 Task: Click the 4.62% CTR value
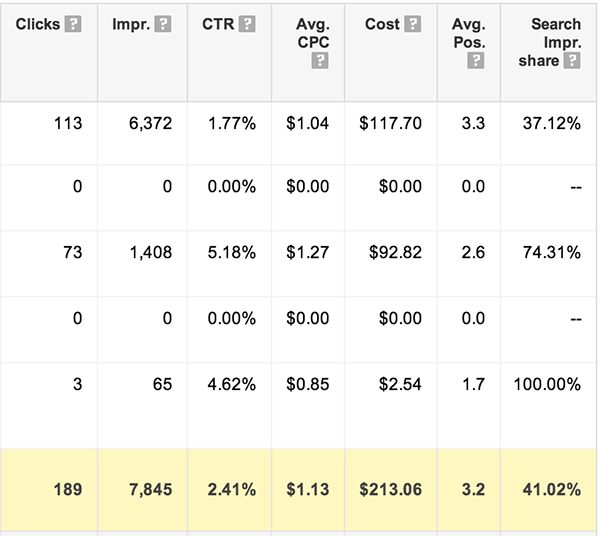232,384
